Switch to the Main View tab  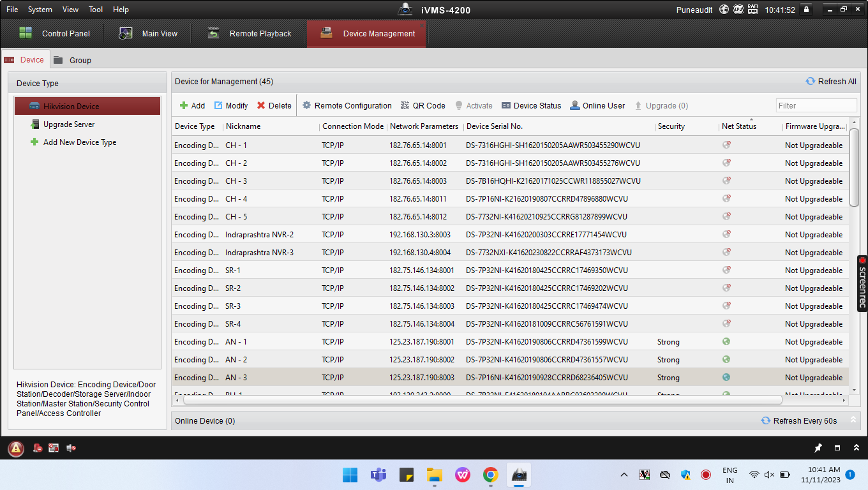pyautogui.click(x=148, y=34)
